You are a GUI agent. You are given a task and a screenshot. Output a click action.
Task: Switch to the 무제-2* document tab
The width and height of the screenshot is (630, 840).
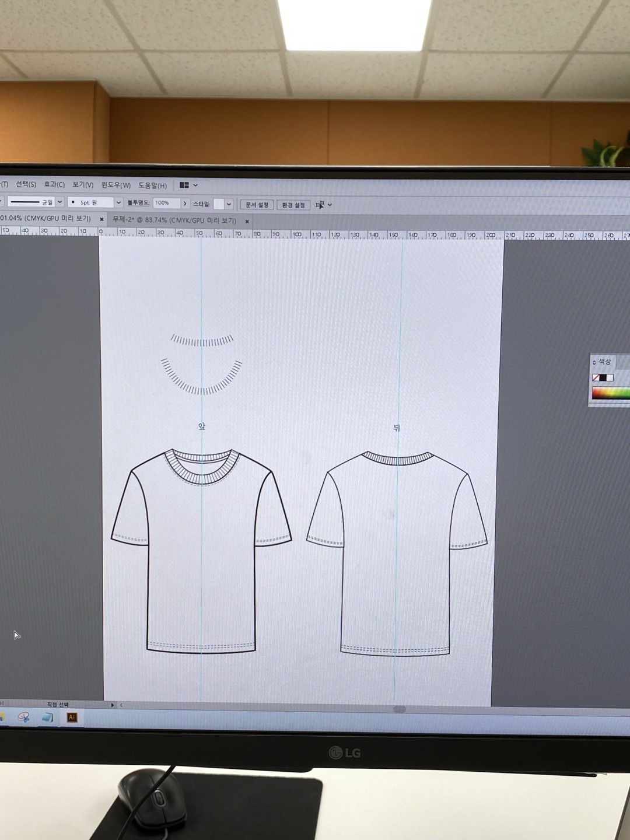click(174, 220)
